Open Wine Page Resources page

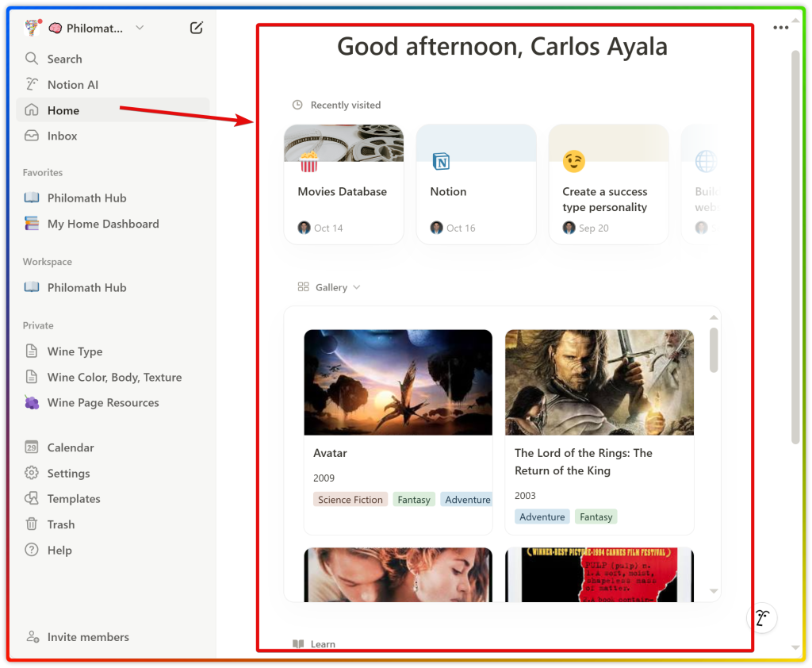113,403
